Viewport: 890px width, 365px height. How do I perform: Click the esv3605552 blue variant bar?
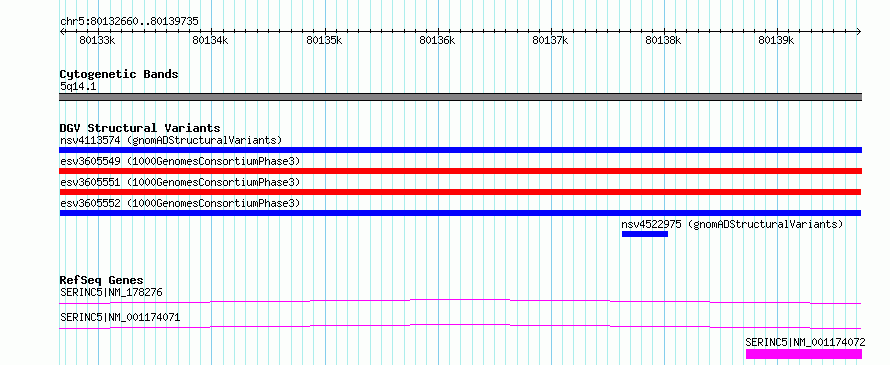point(460,213)
